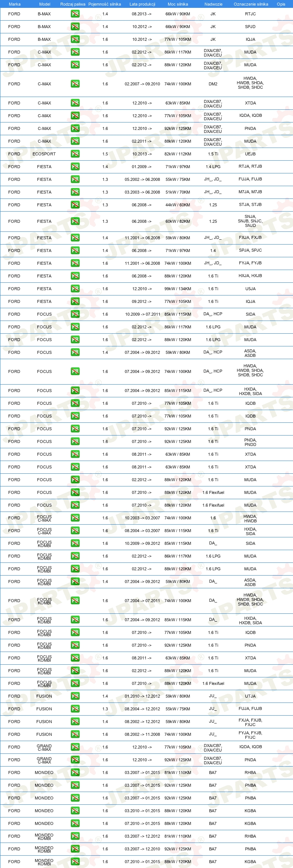Select the 03.2010 -> 01.2015 date cell
Screen dimensions: 293x868
142,811
